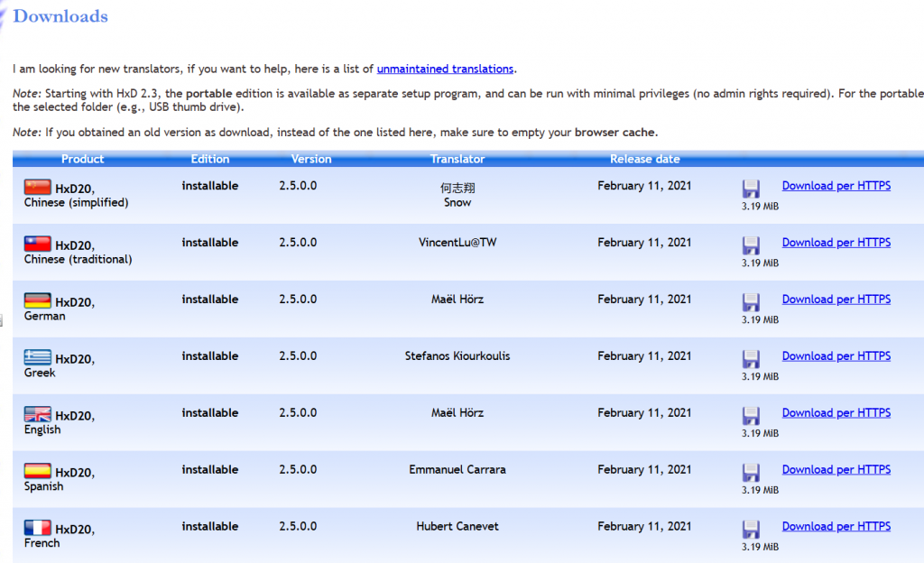Click the floppy disk icon for Chinese (traditional)
The height and width of the screenshot is (563, 924).
point(751,245)
